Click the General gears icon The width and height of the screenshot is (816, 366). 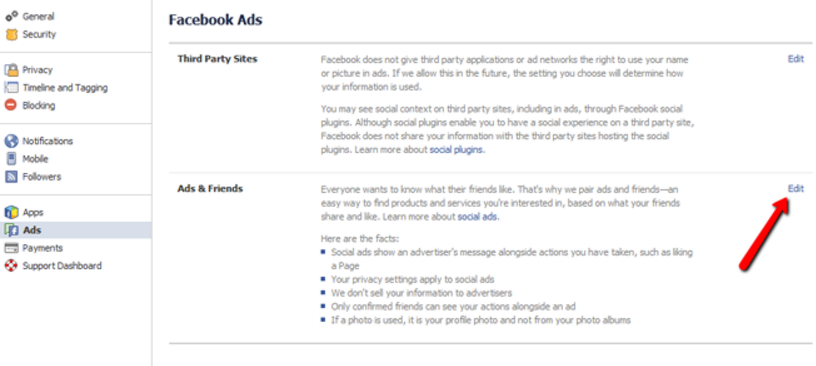[x=11, y=17]
